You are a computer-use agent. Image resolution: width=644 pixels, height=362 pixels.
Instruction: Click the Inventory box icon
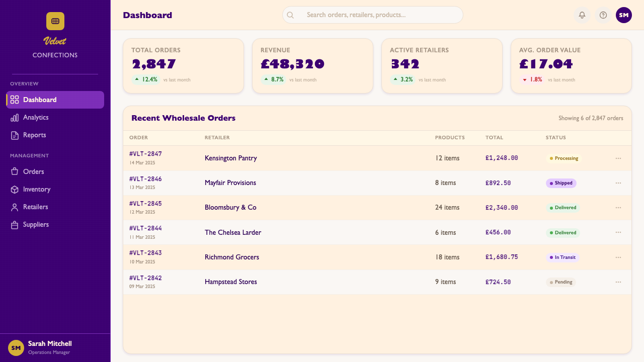pos(15,189)
